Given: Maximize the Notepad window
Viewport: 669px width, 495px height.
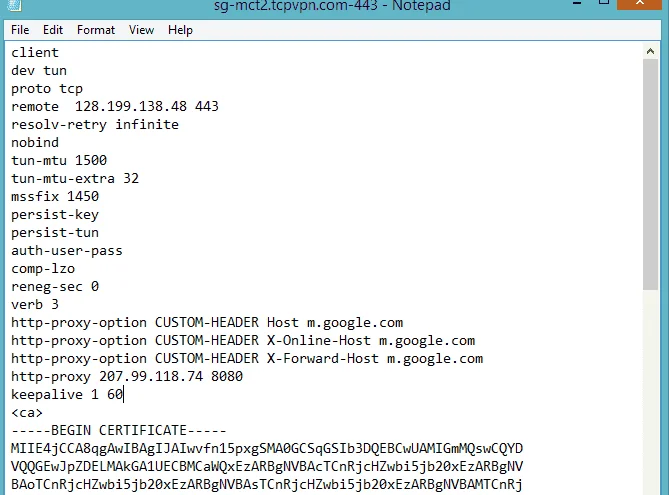Looking at the screenshot, I should pos(604,3).
